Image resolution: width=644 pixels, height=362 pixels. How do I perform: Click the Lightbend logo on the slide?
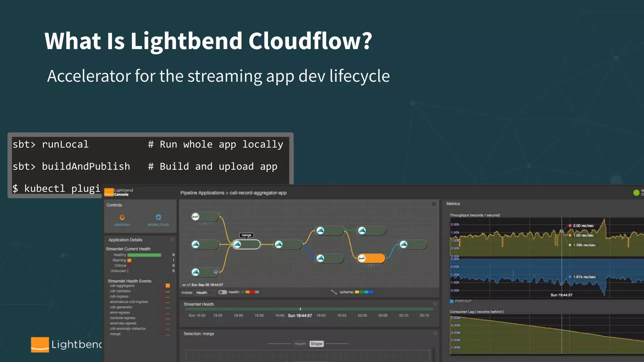click(66, 344)
